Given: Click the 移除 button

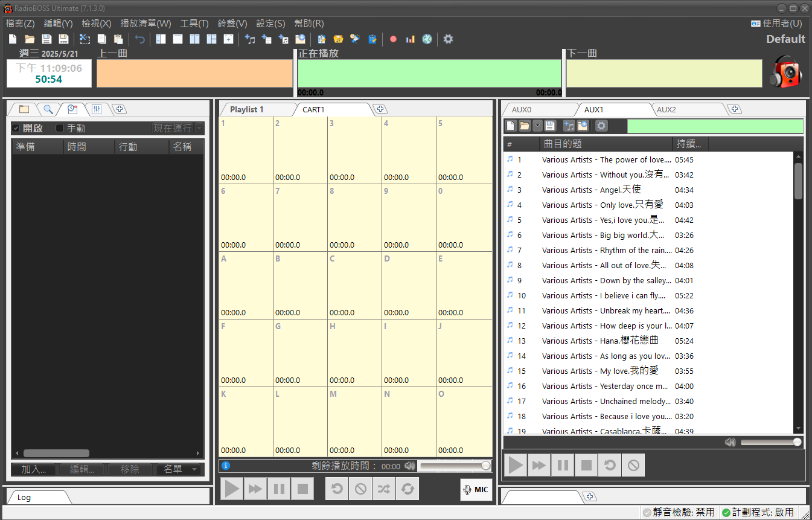Looking at the screenshot, I should pyautogui.click(x=130, y=469).
